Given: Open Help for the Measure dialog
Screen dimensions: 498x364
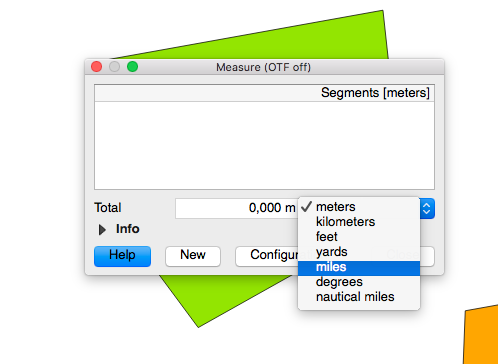Looking at the screenshot, I should pyautogui.click(x=122, y=256).
